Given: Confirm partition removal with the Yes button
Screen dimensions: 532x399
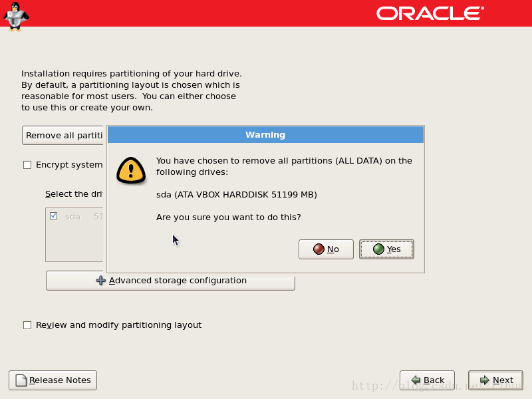Looking at the screenshot, I should click(x=386, y=249).
